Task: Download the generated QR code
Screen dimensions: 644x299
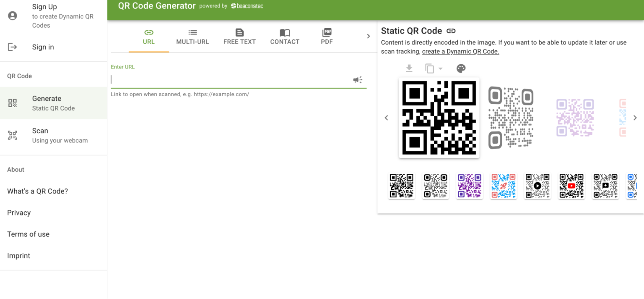Action: coord(409,68)
